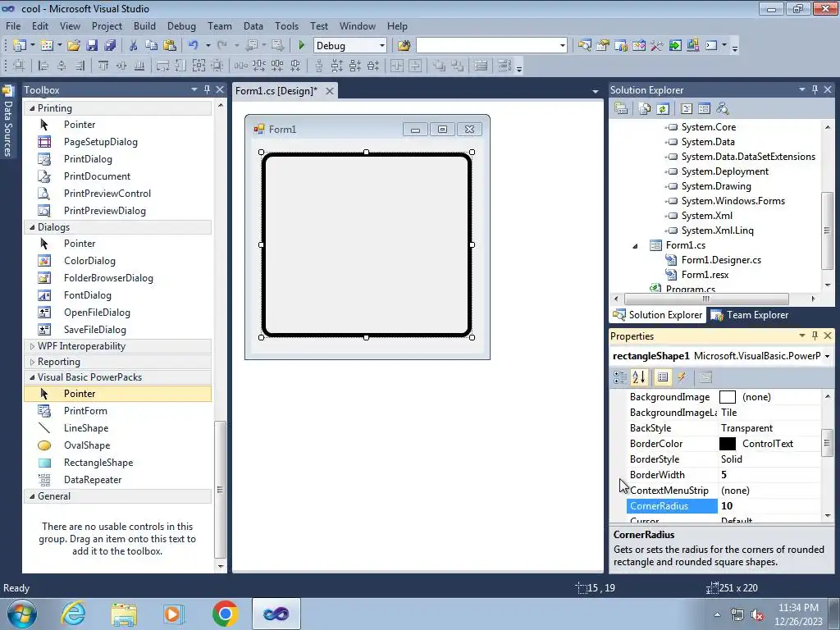Viewport: 840px width, 630px height.
Task: Open the File menu
Action: pos(13,25)
